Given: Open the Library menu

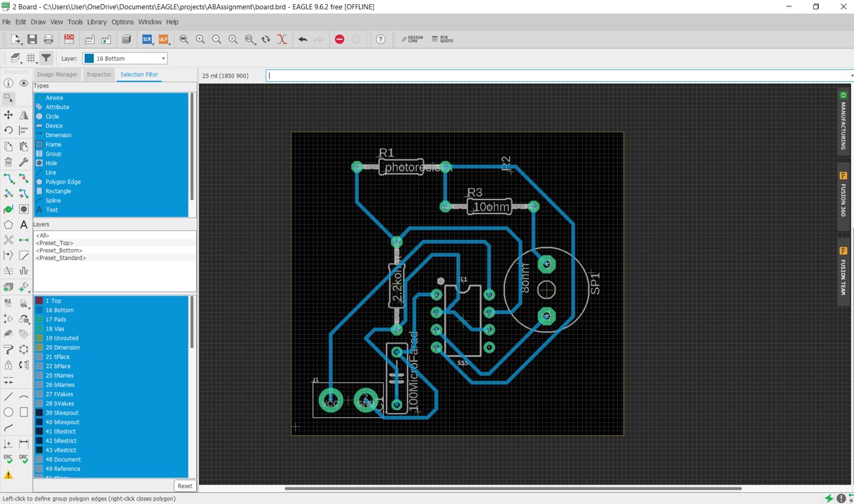Looking at the screenshot, I should [x=97, y=22].
